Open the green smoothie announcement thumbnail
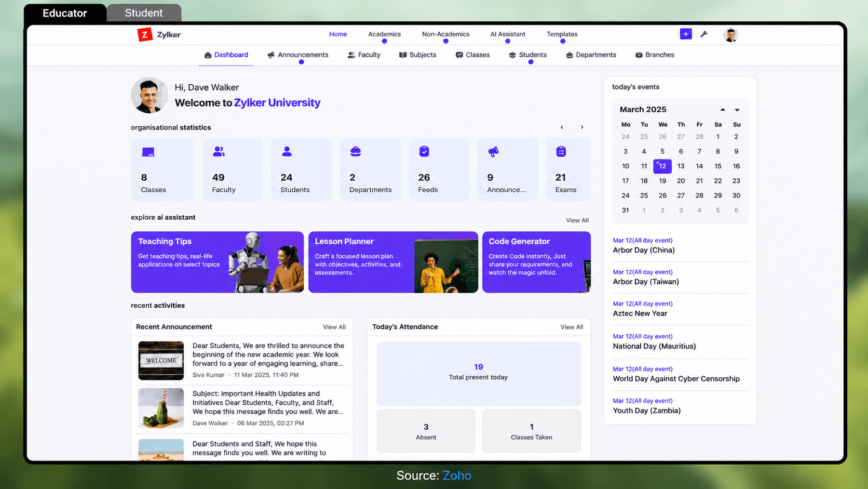 (161, 408)
